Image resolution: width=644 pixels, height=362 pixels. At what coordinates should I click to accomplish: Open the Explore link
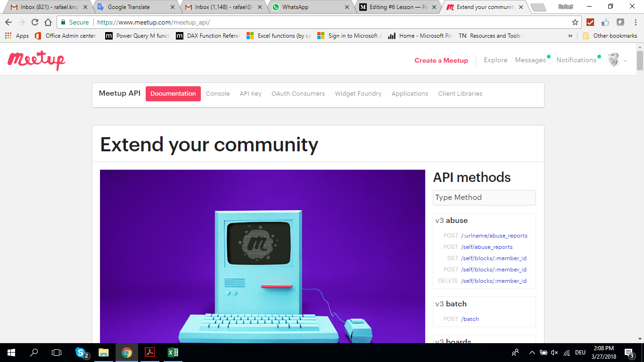pos(495,60)
